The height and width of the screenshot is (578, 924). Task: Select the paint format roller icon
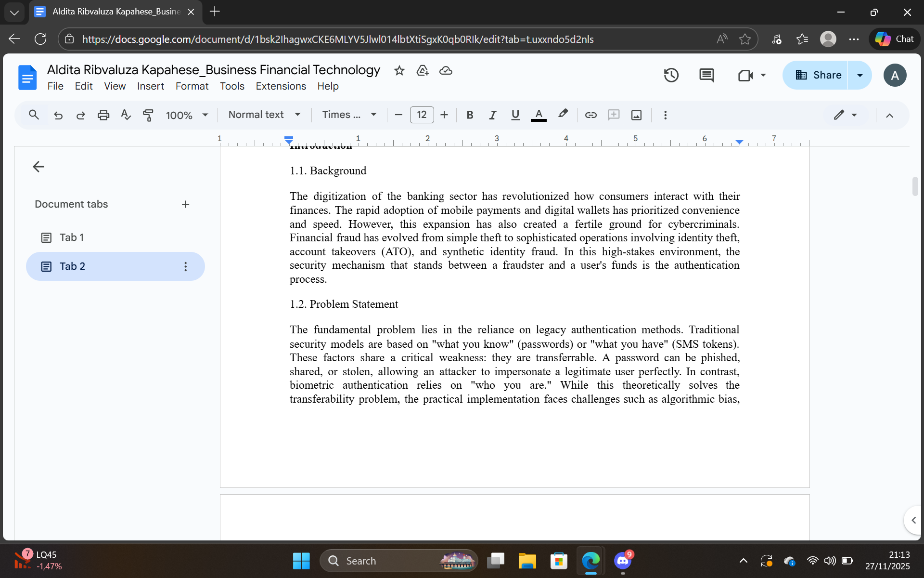pos(148,115)
